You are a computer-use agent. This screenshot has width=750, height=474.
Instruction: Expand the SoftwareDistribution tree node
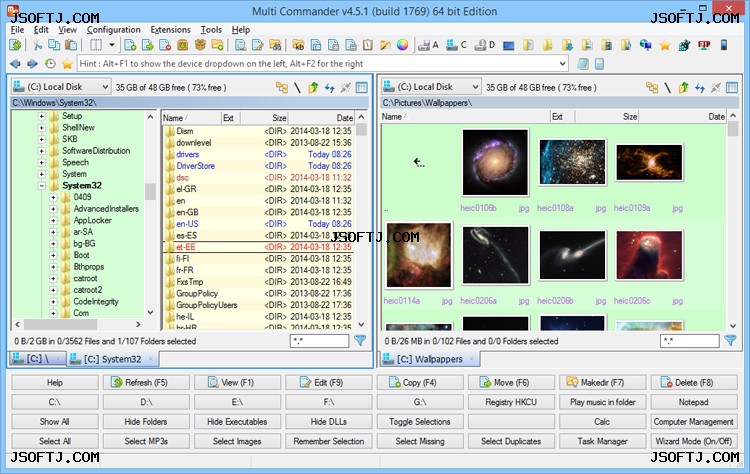pos(42,151)
